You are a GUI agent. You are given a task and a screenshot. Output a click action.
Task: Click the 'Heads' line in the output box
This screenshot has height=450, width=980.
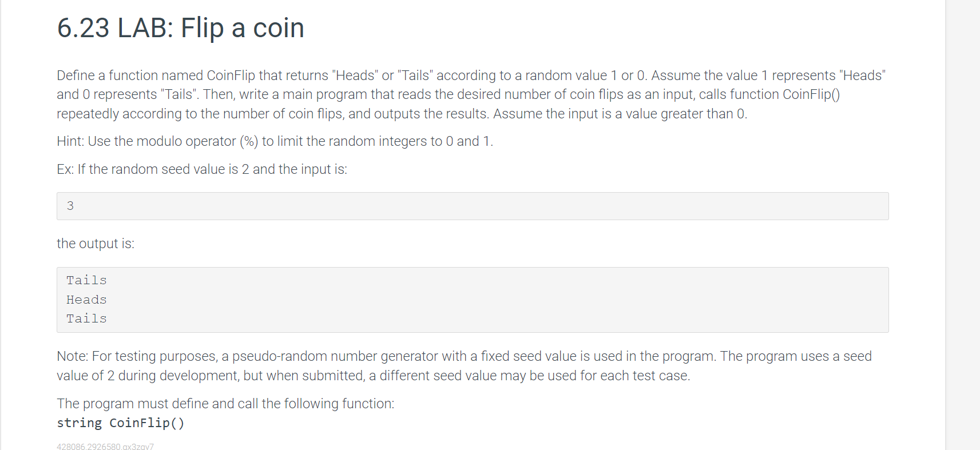click(86, 300)
